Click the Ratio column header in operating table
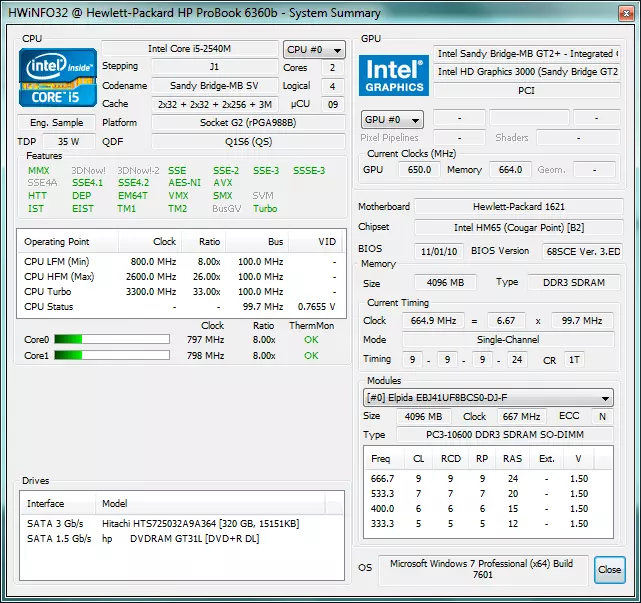Screen dimensions: 641x603 pyautogui.click(x=204, y=242)
